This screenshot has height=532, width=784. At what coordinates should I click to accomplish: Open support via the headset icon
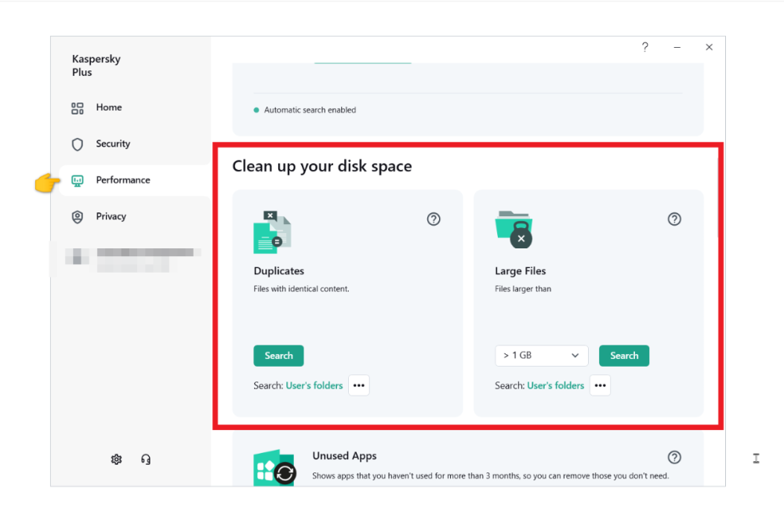pyautogui.click(x=146, y=459)
